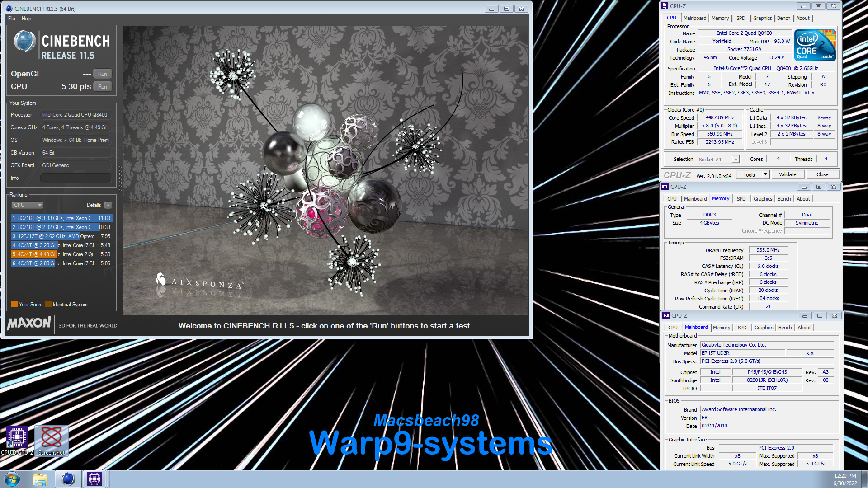
Task: Open the Windows Start menu
Action: (x=12, y=479)
